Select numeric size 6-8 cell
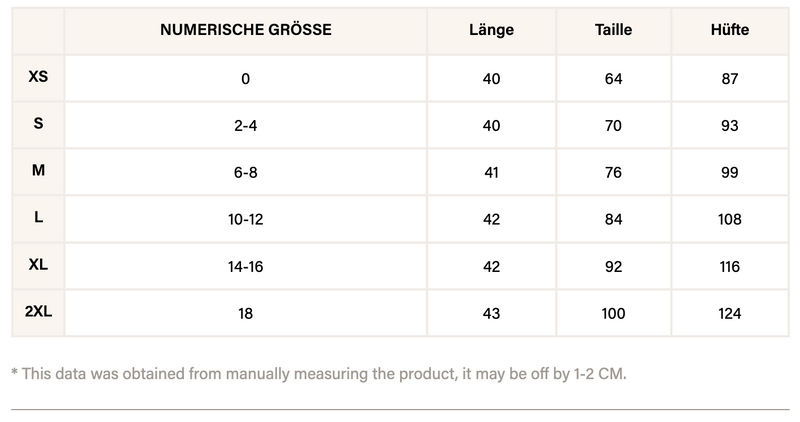The width and height of the screenshot is (800, 422). [246, 173]
